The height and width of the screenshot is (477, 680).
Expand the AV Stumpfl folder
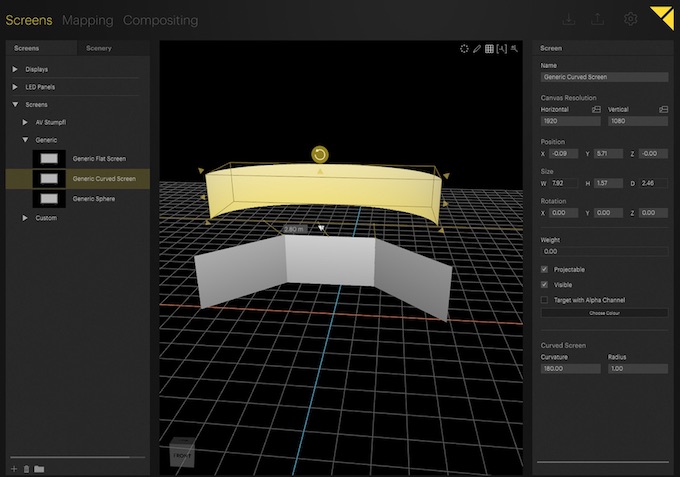pyautogui.click(x=25, y=122)
